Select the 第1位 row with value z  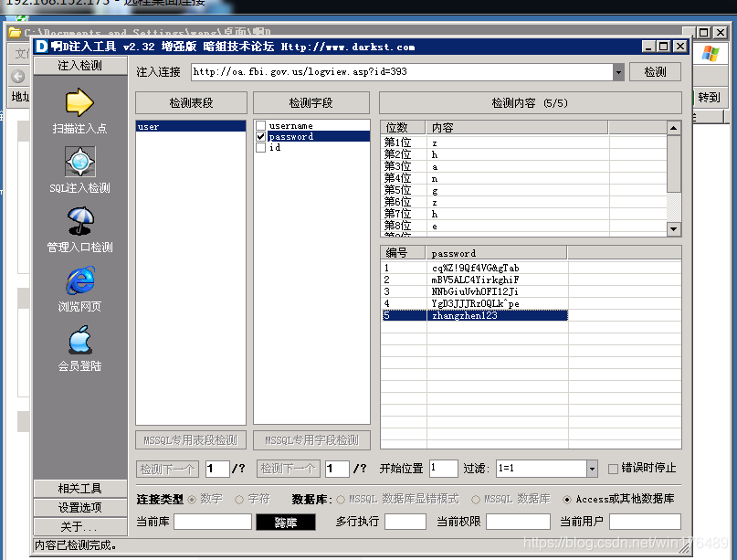[523, 143]
